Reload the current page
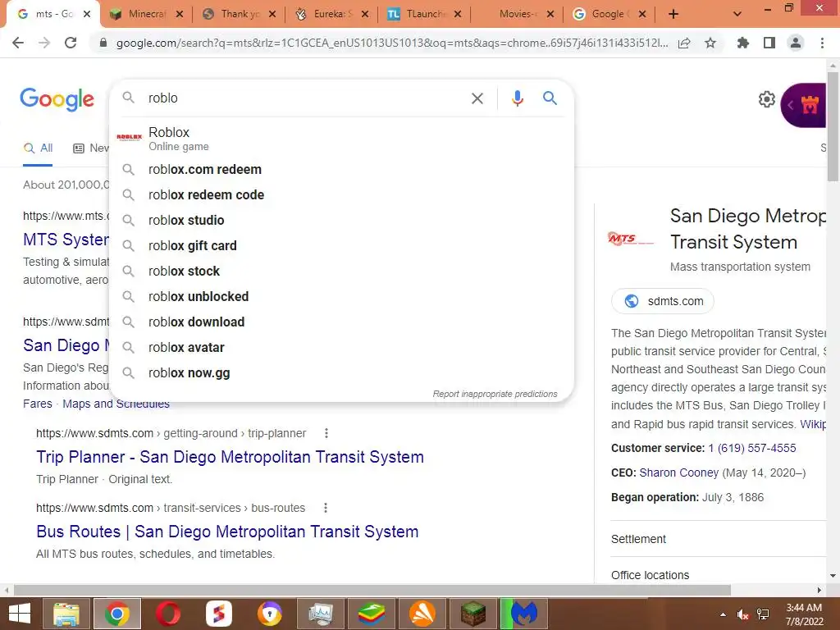Image resolution: width=840 pixels, height=630 pixels. point(71,43)
